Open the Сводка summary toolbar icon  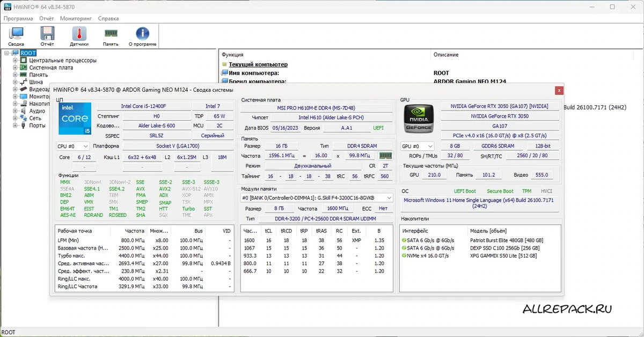[x=16, y=36]
